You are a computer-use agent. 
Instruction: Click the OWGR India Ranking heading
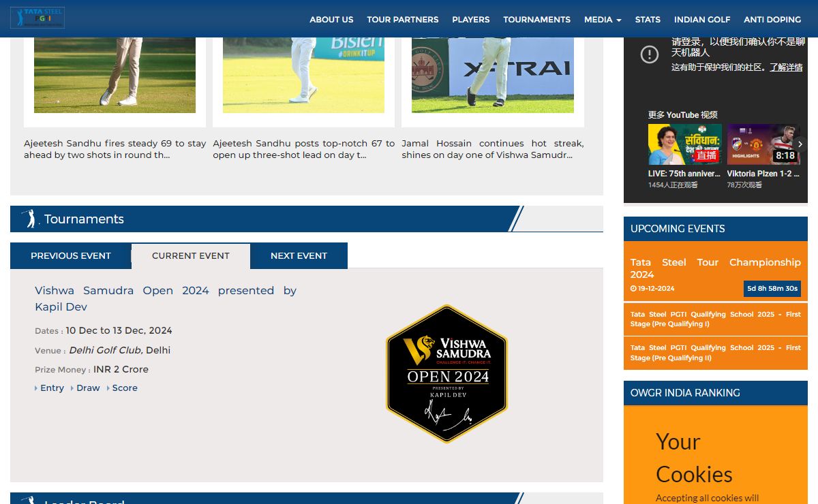click(685, 393)
